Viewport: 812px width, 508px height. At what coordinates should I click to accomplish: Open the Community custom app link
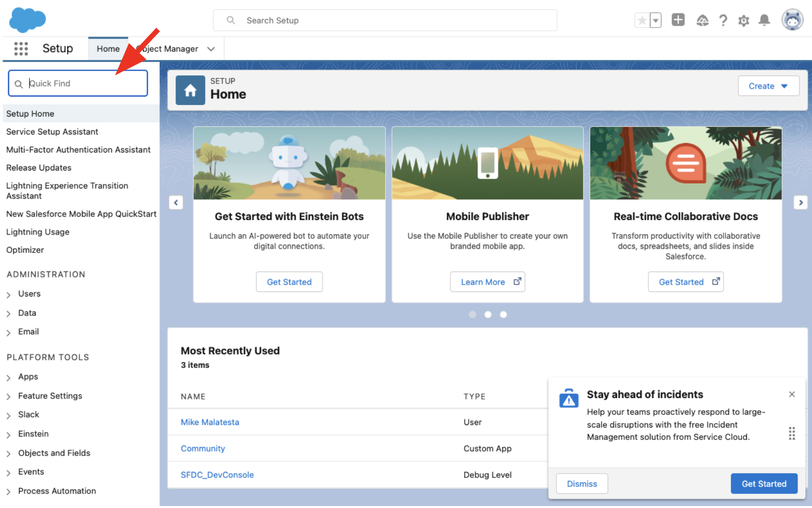(203, 448)
